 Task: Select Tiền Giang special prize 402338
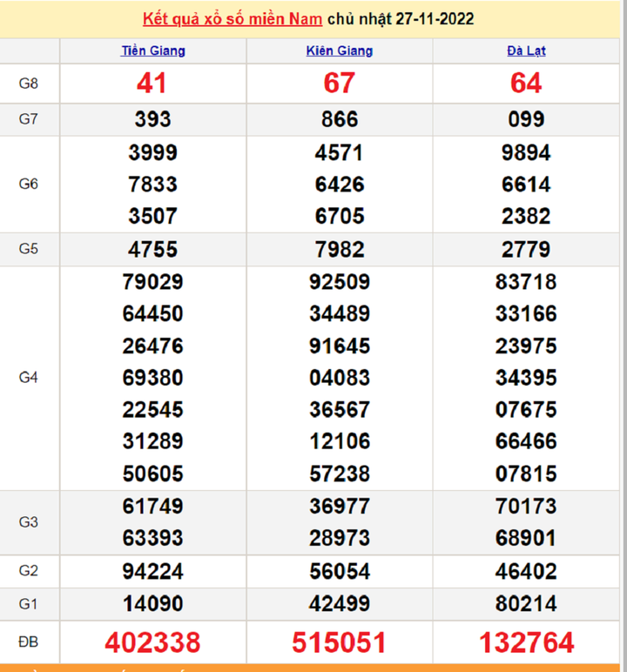152,642
